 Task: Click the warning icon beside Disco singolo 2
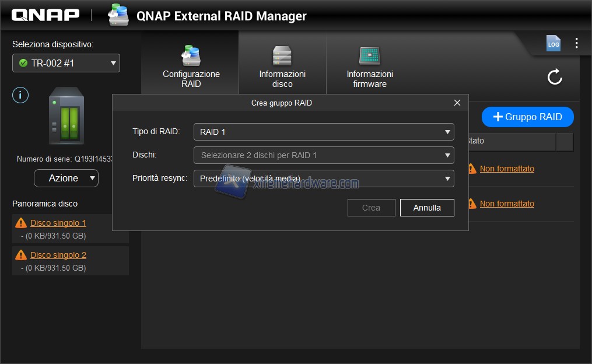click(x=21, y=255)
